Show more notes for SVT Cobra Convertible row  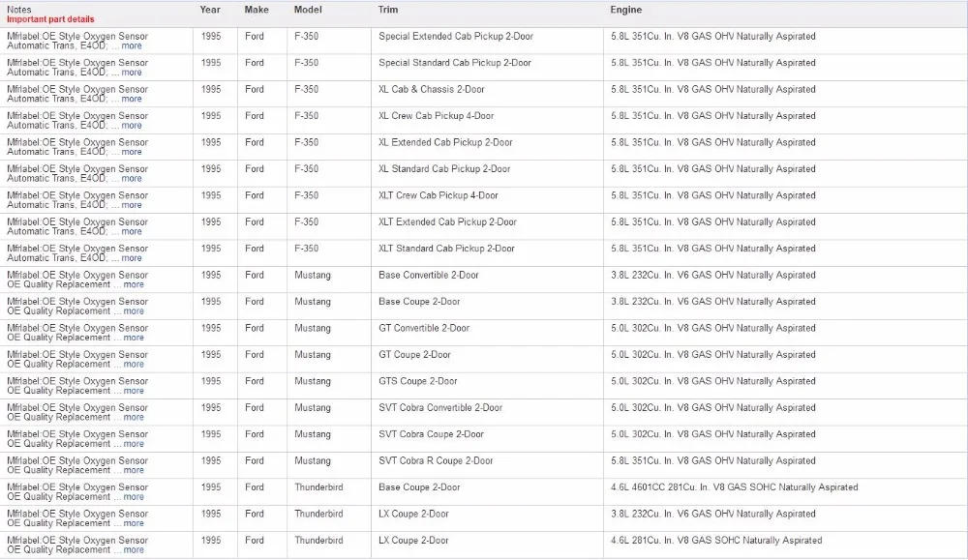point(134,417)
